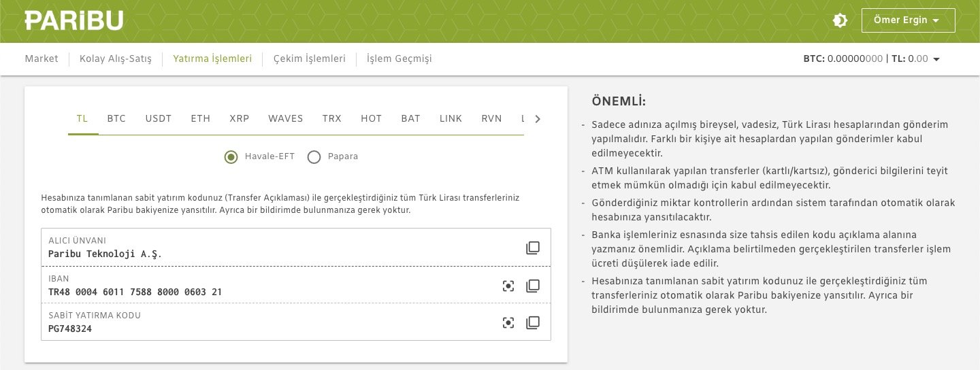980x370 pixels.
Task: Click the code PG748324
Action: [x=70, y=329]
